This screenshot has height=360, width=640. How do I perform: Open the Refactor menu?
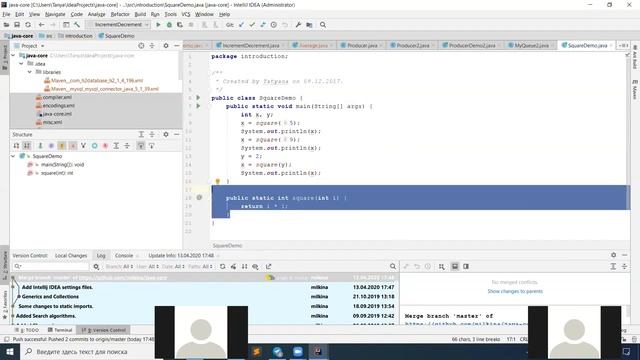[x=120, y=14]
